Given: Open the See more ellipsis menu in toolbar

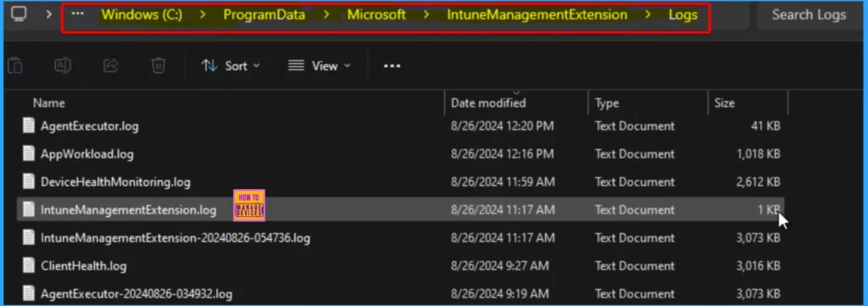Looking at the screenshot, I should (392, 66).
